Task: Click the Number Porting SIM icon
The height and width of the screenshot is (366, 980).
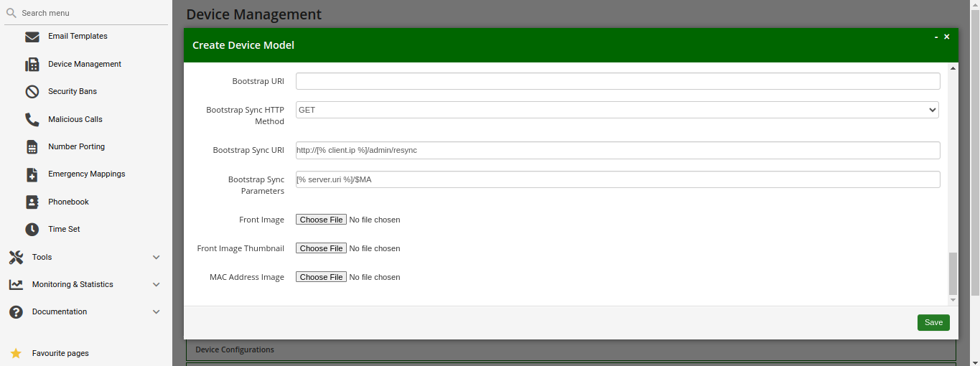Action: point(32,147)
